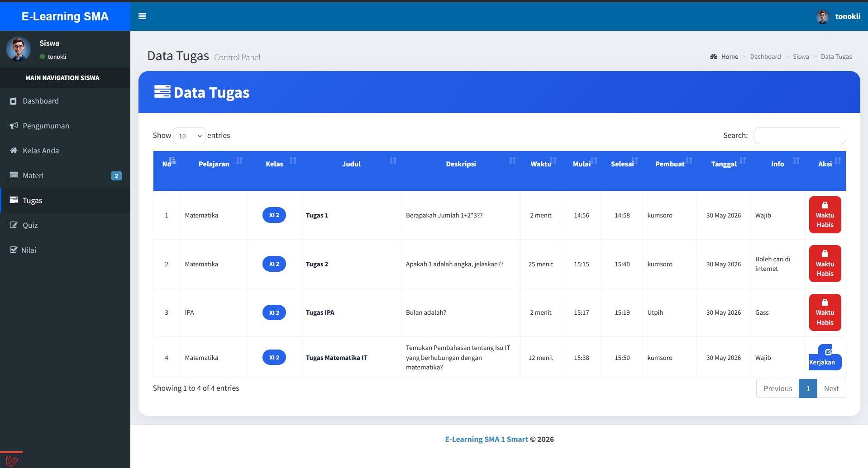The height and width of the screenshot is (468, 868).
Task: Sort the table by Selesai column
Action: point(622,171)
